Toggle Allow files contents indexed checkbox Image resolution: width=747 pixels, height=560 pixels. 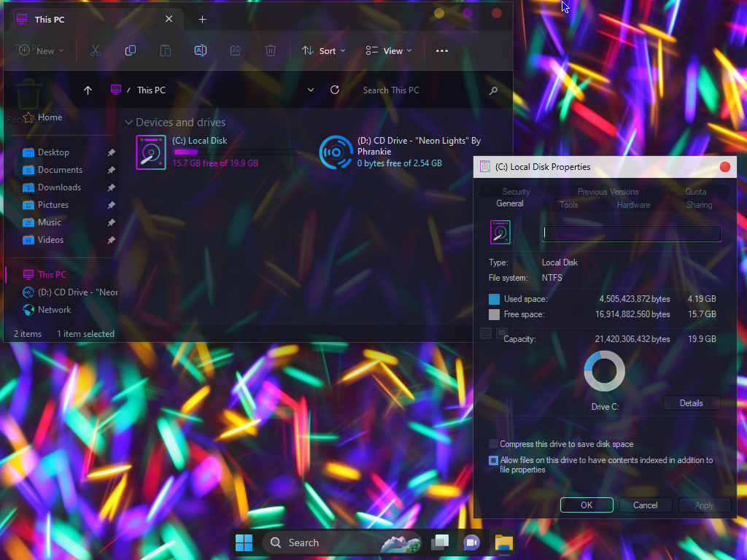pyautogui.click(x=494, y=461)
